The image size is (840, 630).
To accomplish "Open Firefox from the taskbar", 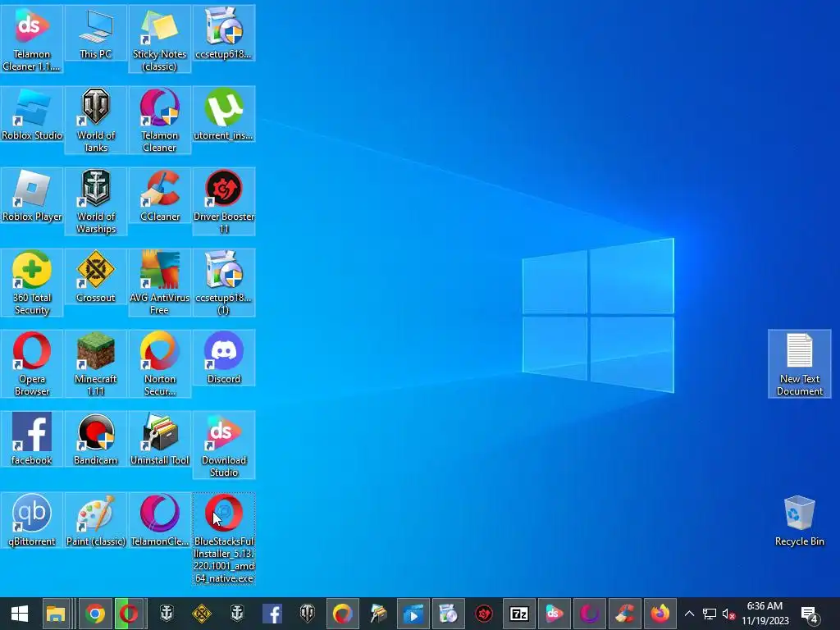I will (x=660, y=614).
